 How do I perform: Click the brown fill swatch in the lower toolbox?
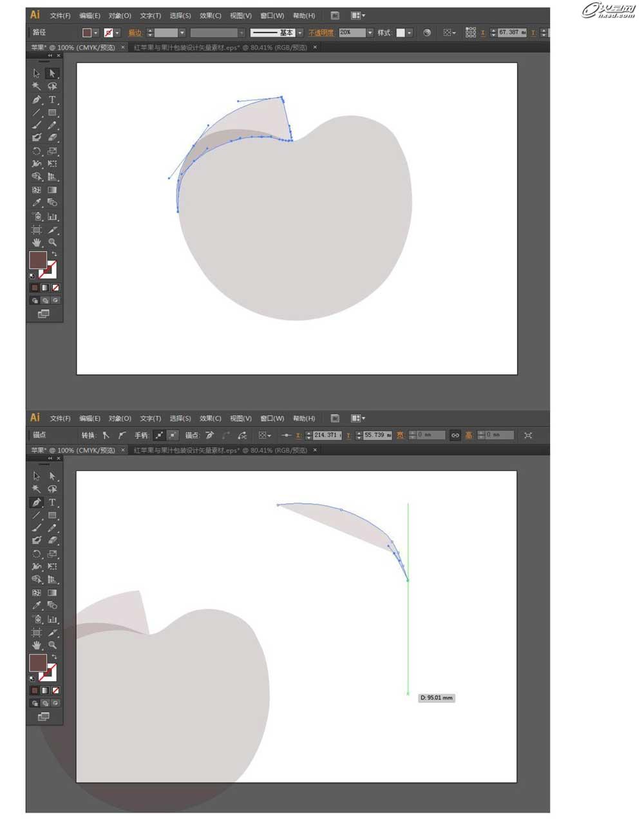37,663
